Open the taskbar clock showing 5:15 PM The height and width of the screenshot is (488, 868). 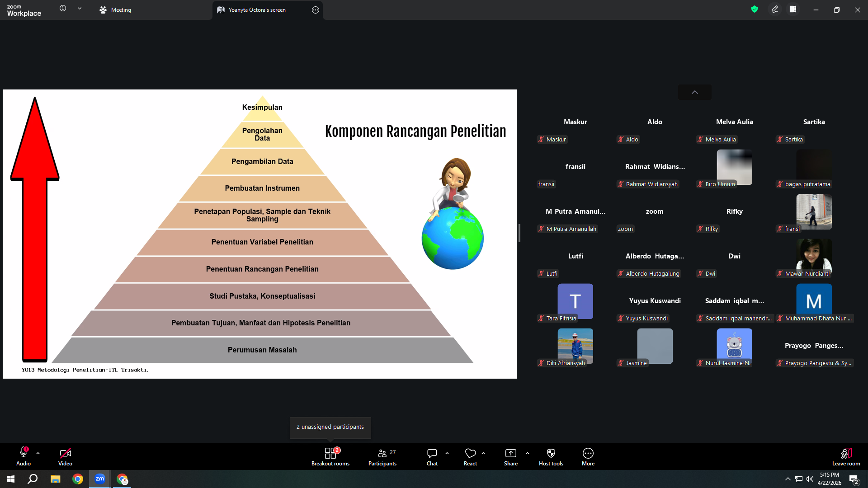click(x=830, y=479)
